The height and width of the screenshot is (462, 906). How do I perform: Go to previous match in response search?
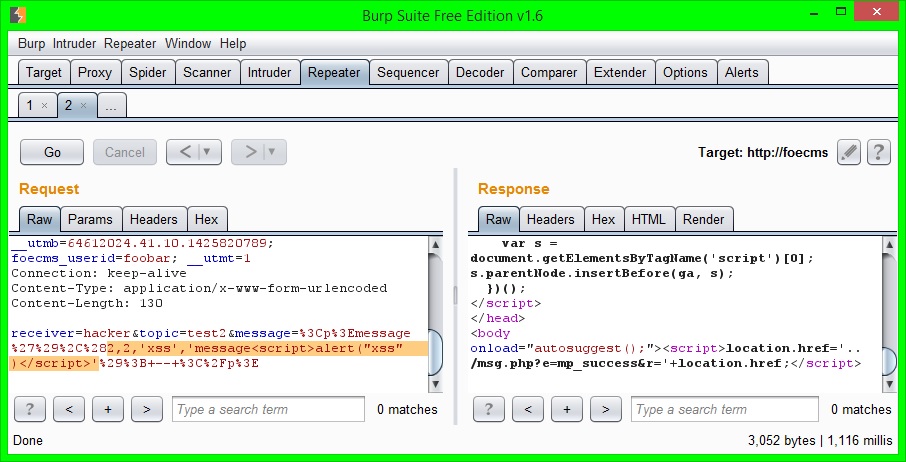[528, 409]
